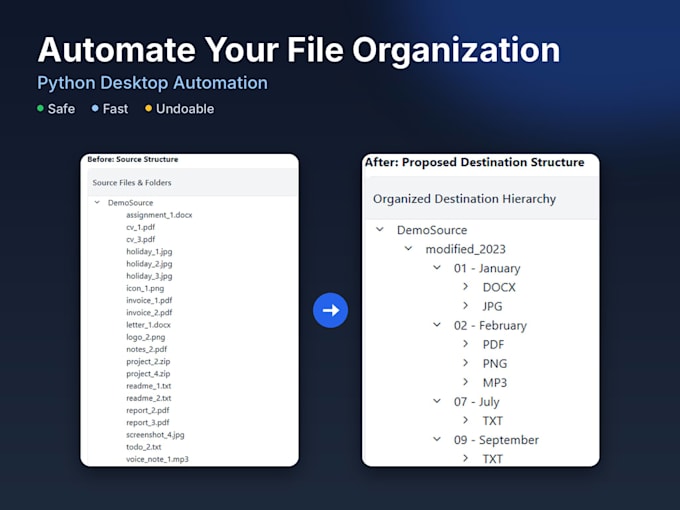The width and height of the screenshot is (680, 510).
Task: Select holiday_2.jpg file
Action: click(149, 264)
